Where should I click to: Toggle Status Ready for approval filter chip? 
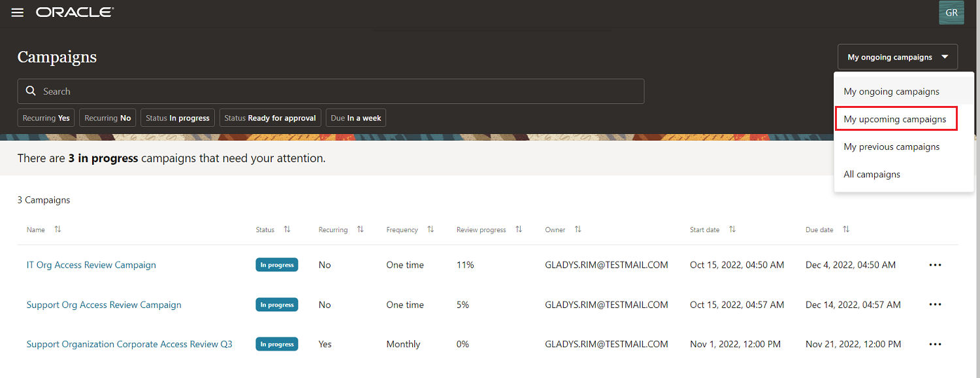pyautogui.click(x=270, y=118)
